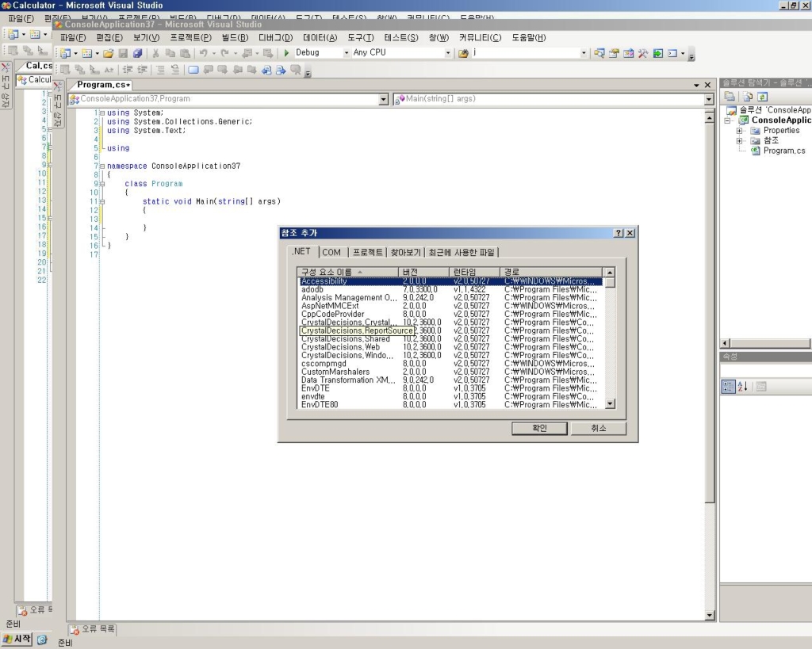The height and width of the screenshot is (649, 812).
Task: Click Comment selected lines icon
Action: (x=160, y=70)
